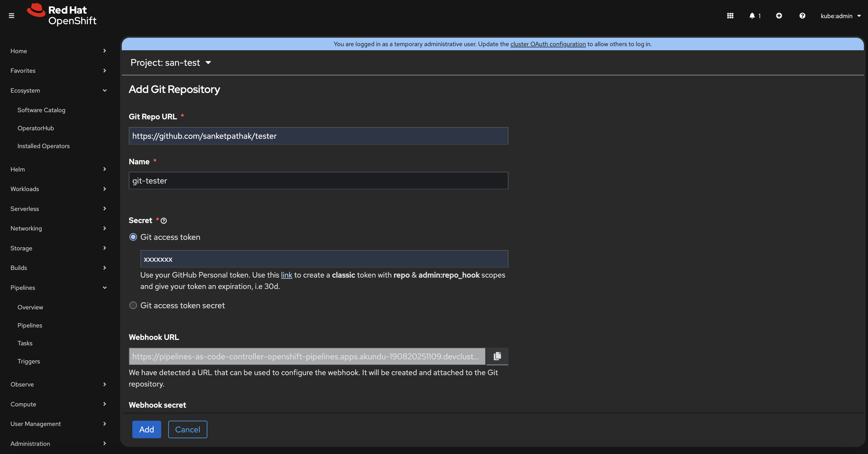Toggle the hamburger navigation menu
Viewport: 868px width, 454px height.
[x=11, y=15]
